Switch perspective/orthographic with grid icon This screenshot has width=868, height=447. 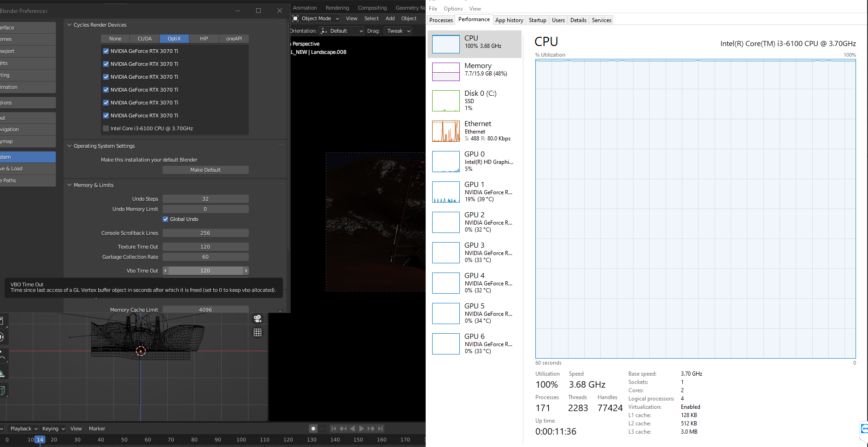258,332
